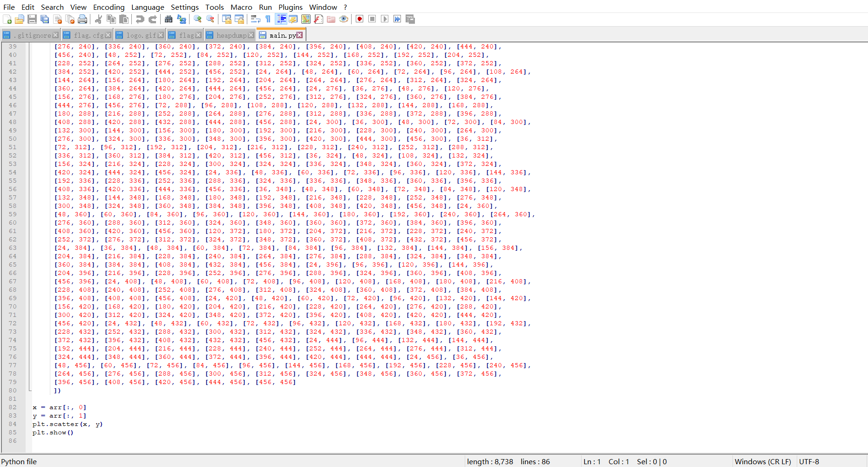Close all documents via toolbar
Screen dimensions: 868x467
pyautogui.click(x=70, y=19)
